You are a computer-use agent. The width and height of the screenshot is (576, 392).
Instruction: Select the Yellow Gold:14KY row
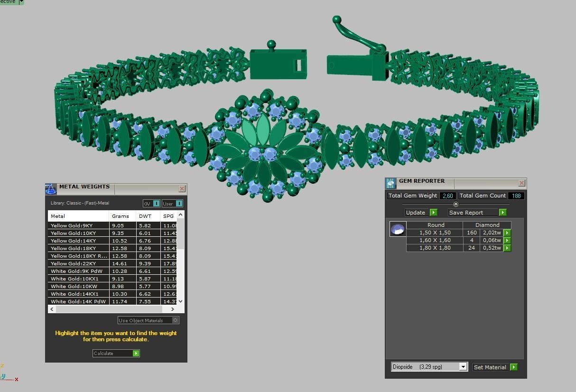[112, 241]
